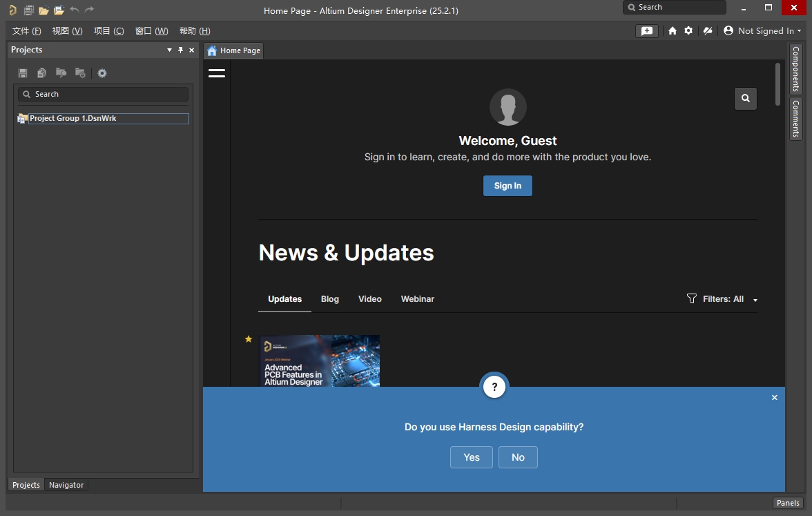Switch to the Navigator tab
This screenshot has height=516, width=812.
66,485
